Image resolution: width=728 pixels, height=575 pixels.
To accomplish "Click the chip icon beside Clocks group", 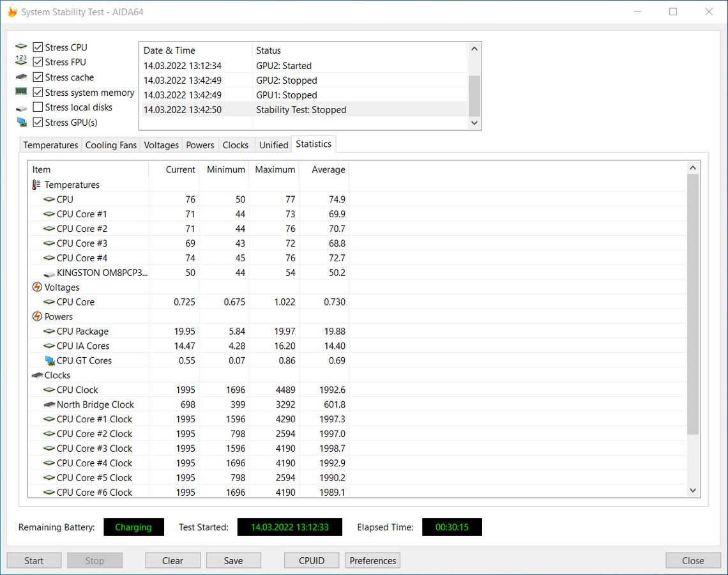I will point(37,375).
